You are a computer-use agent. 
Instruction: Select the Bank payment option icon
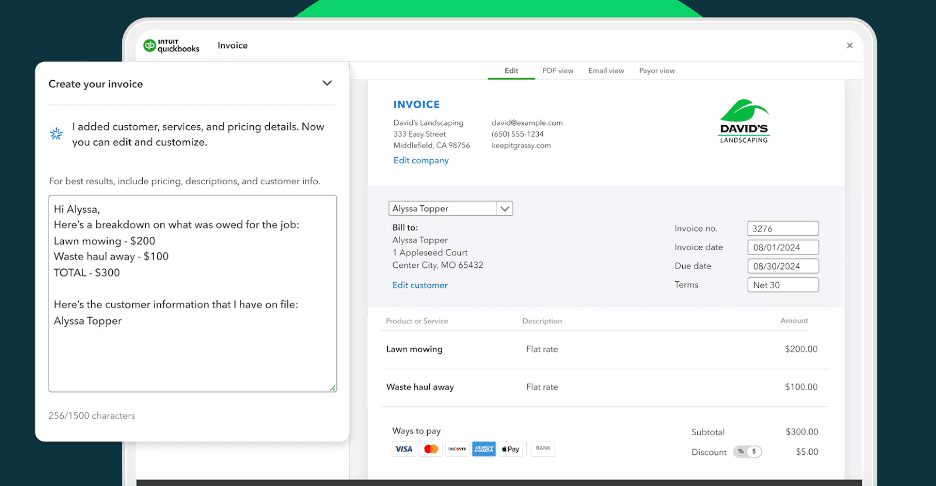tap(542, 449)
